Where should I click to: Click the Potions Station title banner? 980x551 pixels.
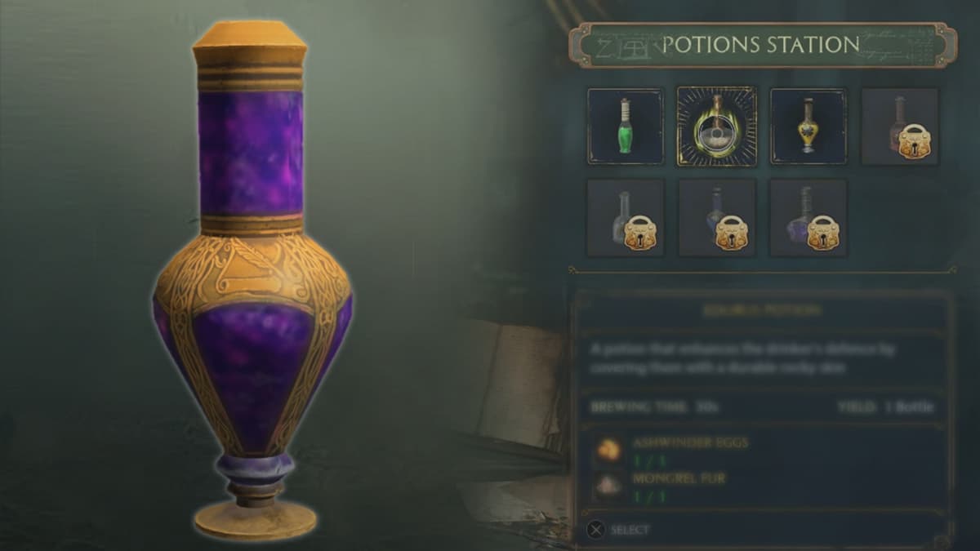coord(763,45)
